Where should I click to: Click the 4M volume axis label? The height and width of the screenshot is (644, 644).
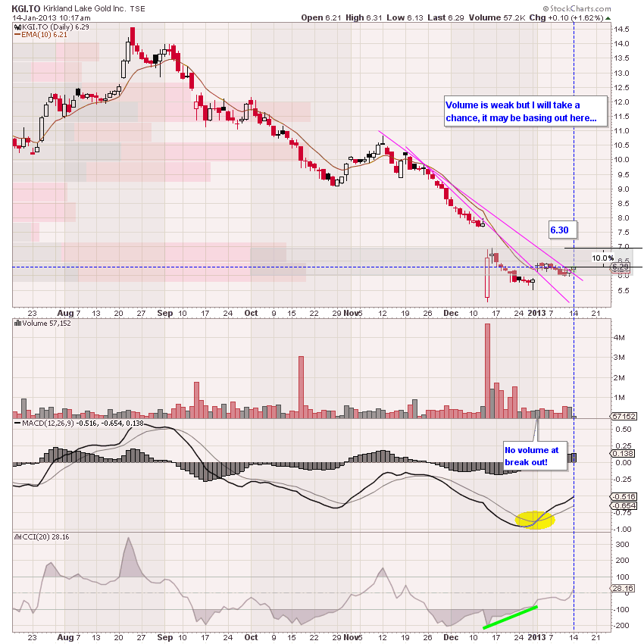click(619, 338)
